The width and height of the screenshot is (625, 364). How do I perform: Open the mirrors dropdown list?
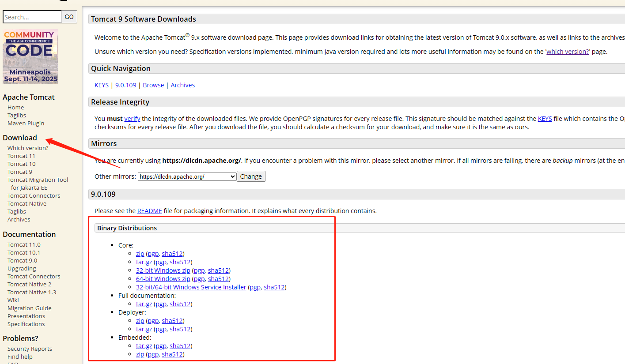(187, 176)
